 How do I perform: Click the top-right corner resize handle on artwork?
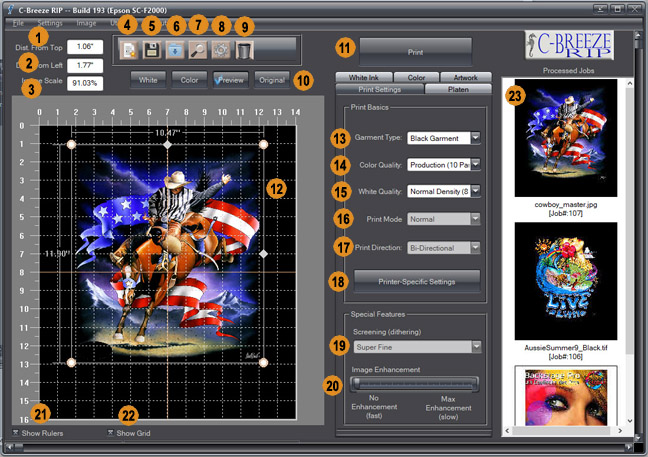point(263,144)
